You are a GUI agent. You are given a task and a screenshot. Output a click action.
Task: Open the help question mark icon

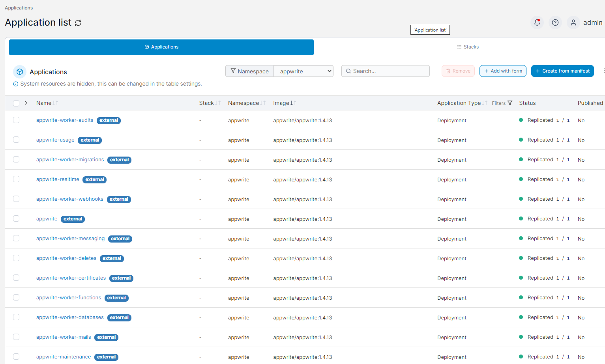coord(555,22)
